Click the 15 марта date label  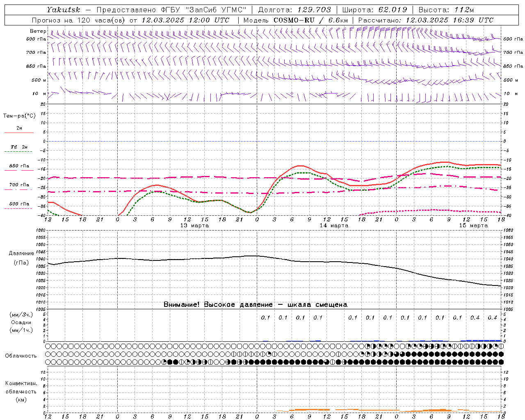pyautogui.click(x=474, y=226)
